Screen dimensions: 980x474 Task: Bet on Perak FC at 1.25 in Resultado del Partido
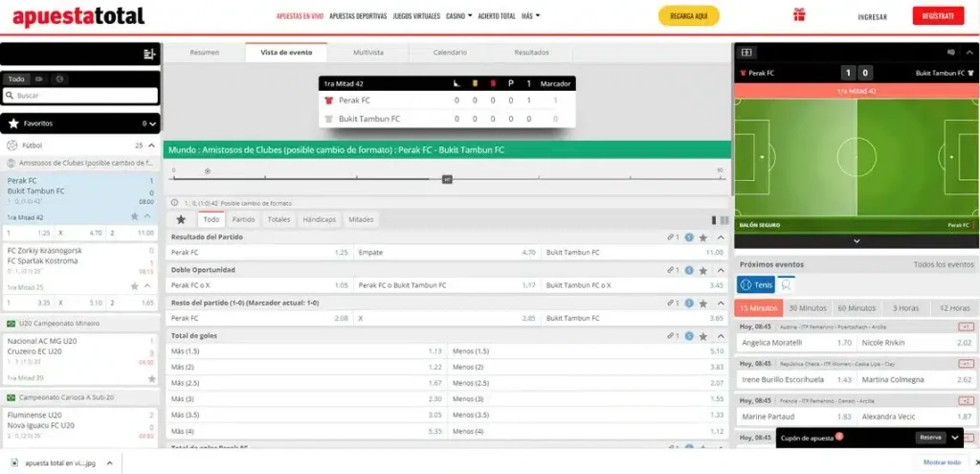pos(259,253)
